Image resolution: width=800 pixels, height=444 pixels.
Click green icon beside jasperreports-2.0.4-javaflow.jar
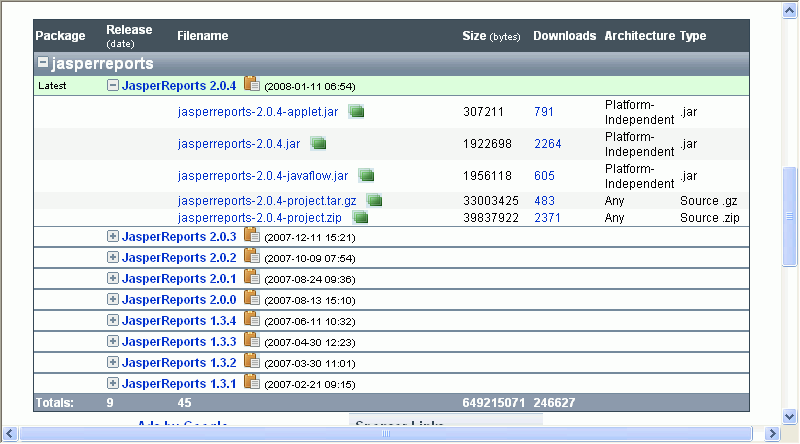click(366, 176)
